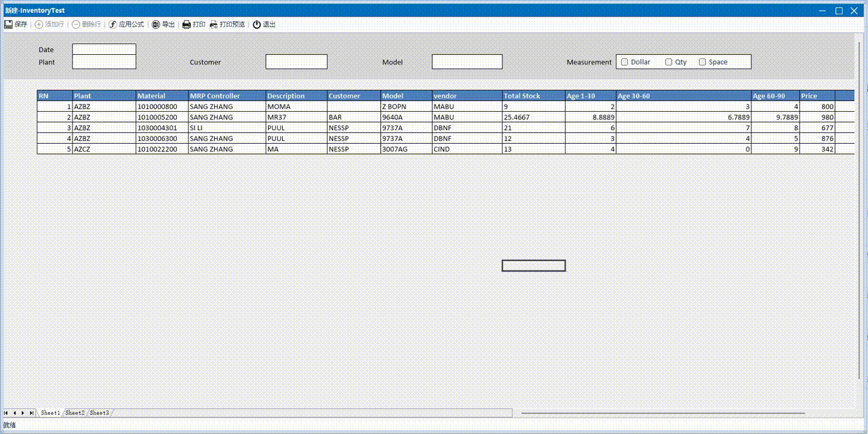Select the Description column header
Screen dimensions: 868x434
pyautogui.click(x=296, y=96)
